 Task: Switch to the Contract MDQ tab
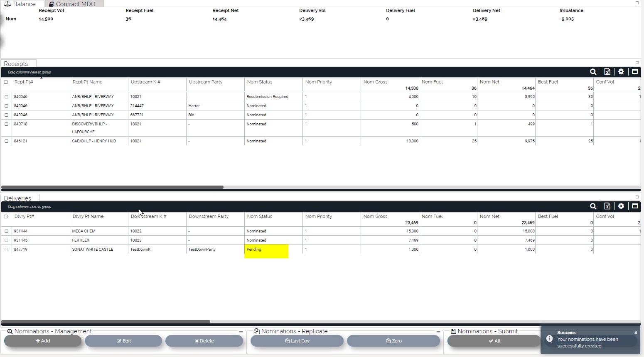click(75, 4)
